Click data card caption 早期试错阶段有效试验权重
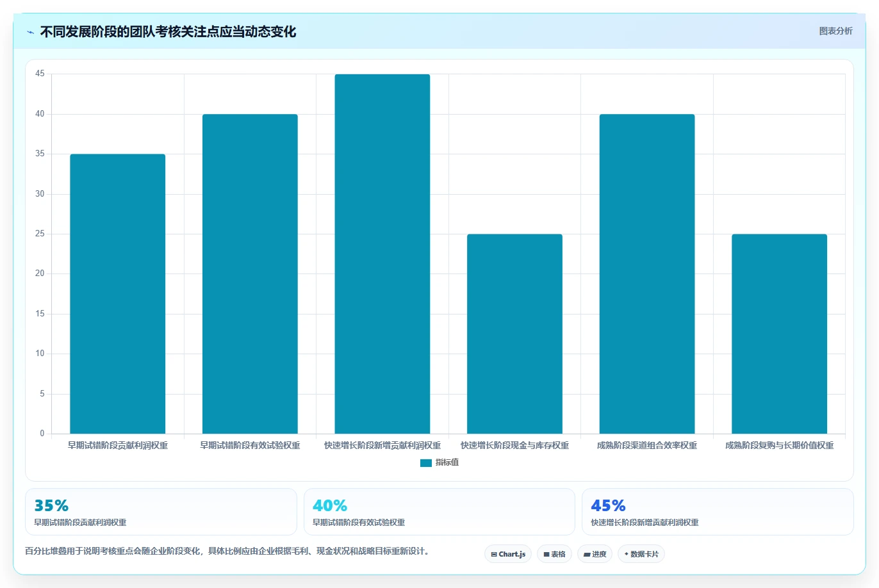 coord(359,523)
